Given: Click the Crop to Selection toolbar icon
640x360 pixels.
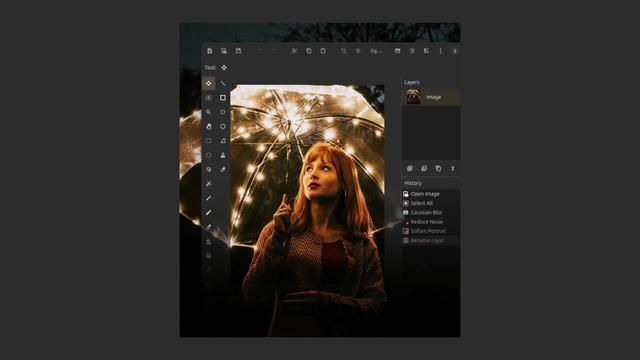Looking at the screenshot, I should 344,51.
